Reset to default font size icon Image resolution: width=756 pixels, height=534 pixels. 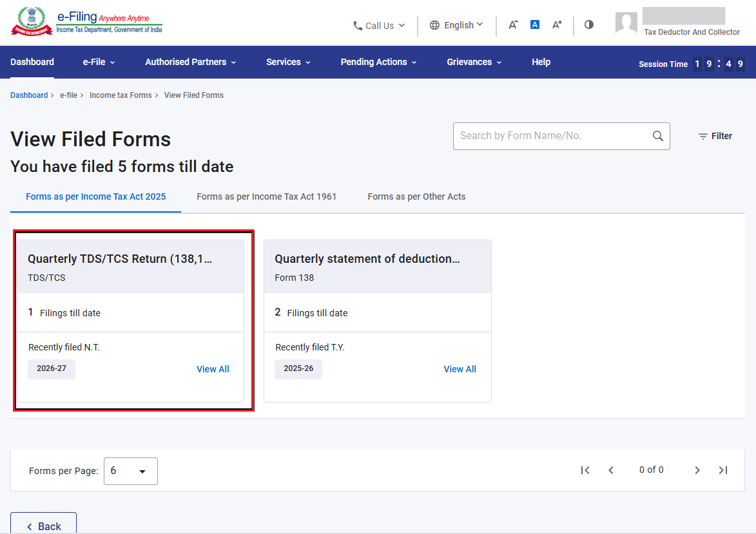[x=535, y=24]
